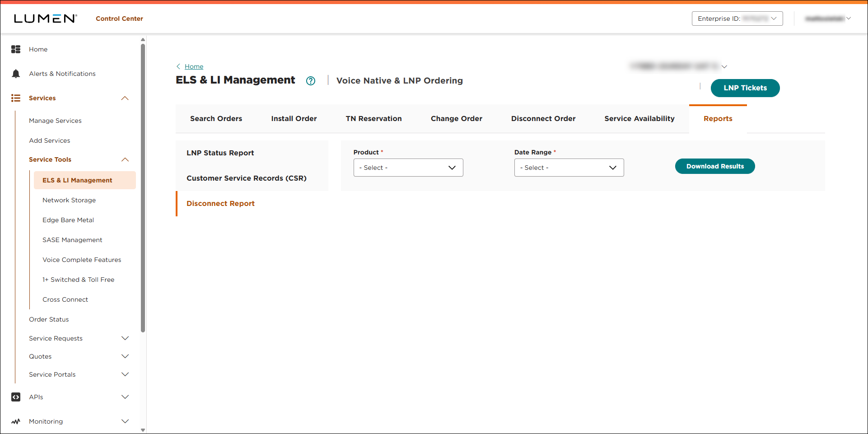Select the Disconnect Report option
This screenshot has height=434, width=868.
pos(220,203)
